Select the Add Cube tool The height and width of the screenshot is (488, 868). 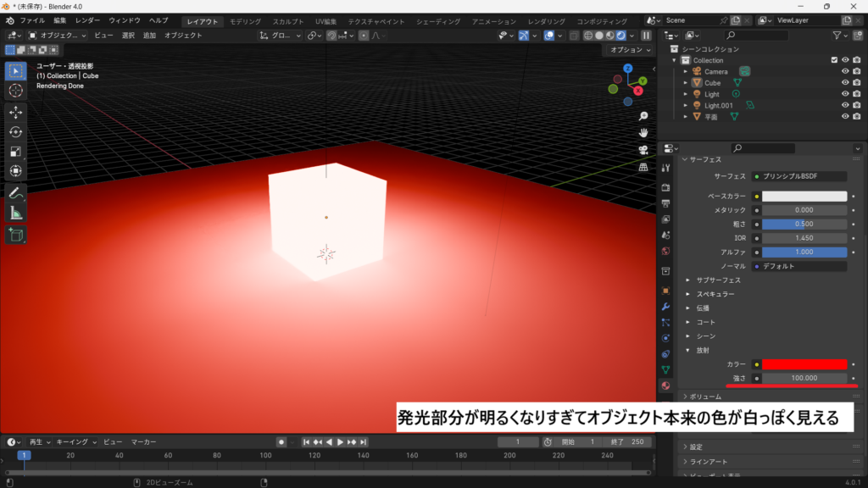click(x=15, y=235)
